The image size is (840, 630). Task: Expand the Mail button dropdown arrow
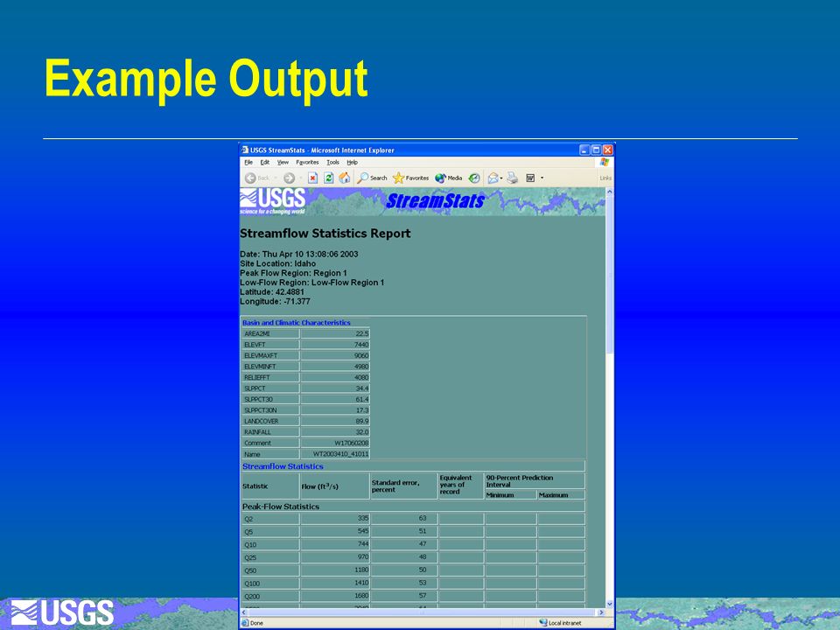tap(501, 178)
